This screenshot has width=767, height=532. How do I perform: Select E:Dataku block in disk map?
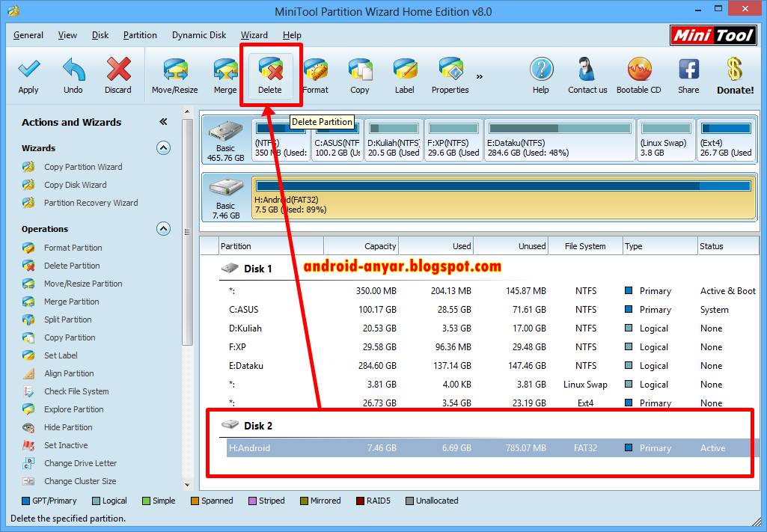(560, 140)
